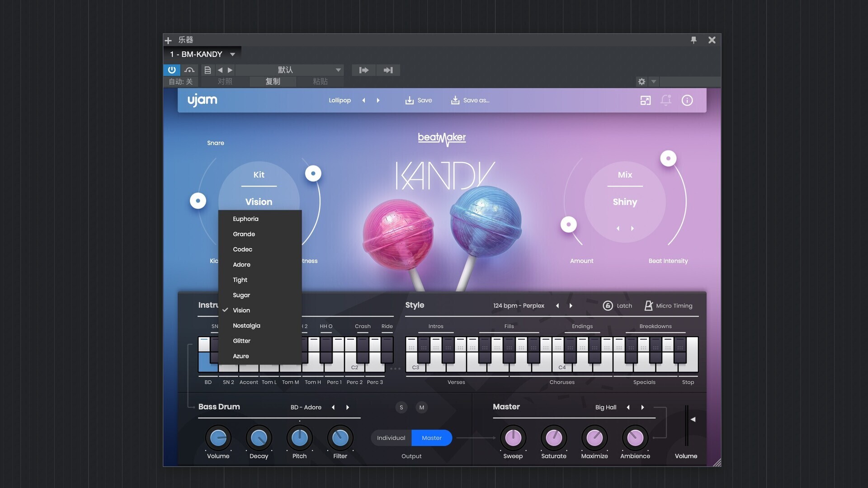Click the Mix Amount slider handle
Image resolution: width=868 pixels, height=488 pixels.
click(569, 225)
